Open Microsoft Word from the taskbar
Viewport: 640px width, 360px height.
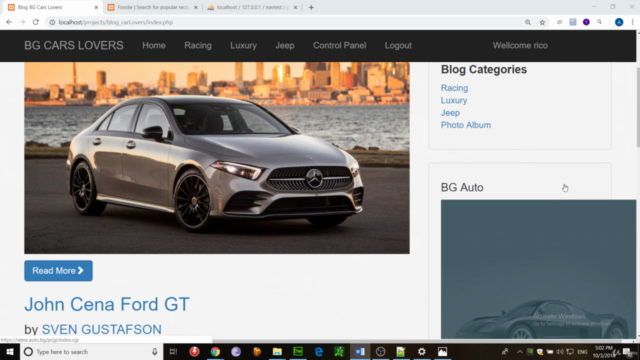tap(360, 351)
